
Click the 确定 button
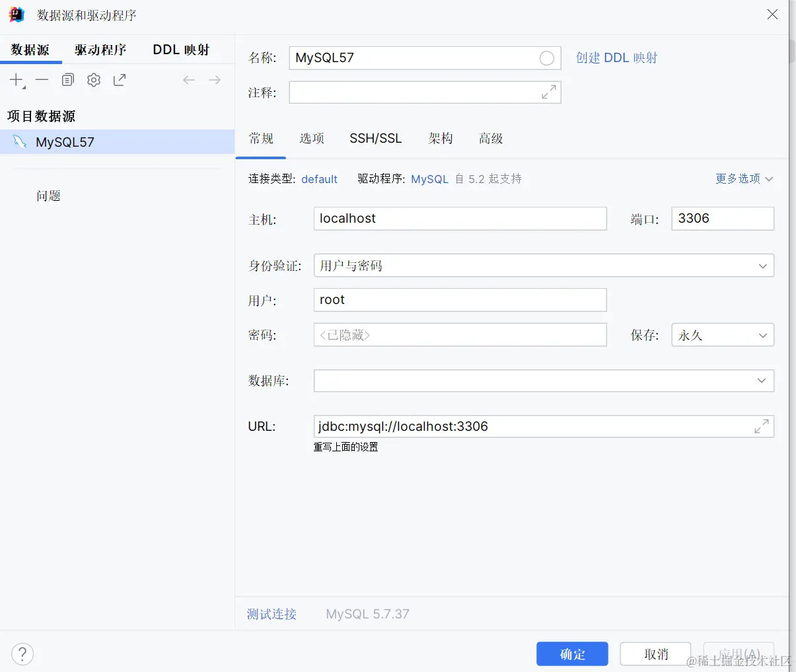coord(572,654)
